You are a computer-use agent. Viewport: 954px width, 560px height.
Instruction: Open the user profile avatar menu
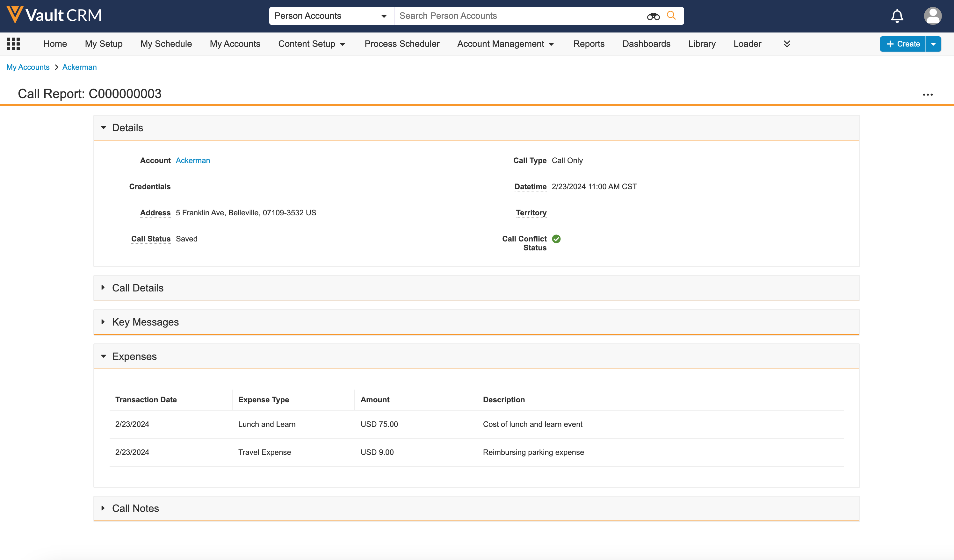tap(932, 16)
